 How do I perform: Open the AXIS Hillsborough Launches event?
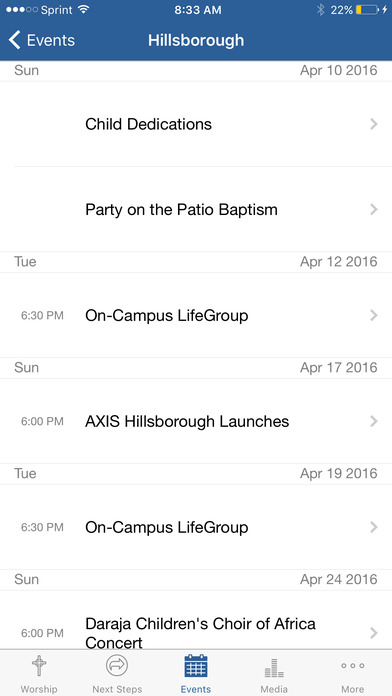196,421
